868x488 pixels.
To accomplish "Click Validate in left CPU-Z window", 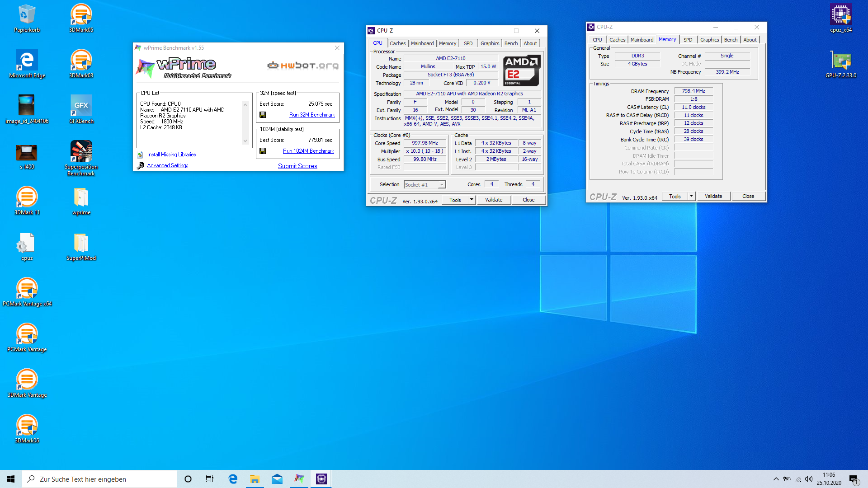I will (494, 200).
